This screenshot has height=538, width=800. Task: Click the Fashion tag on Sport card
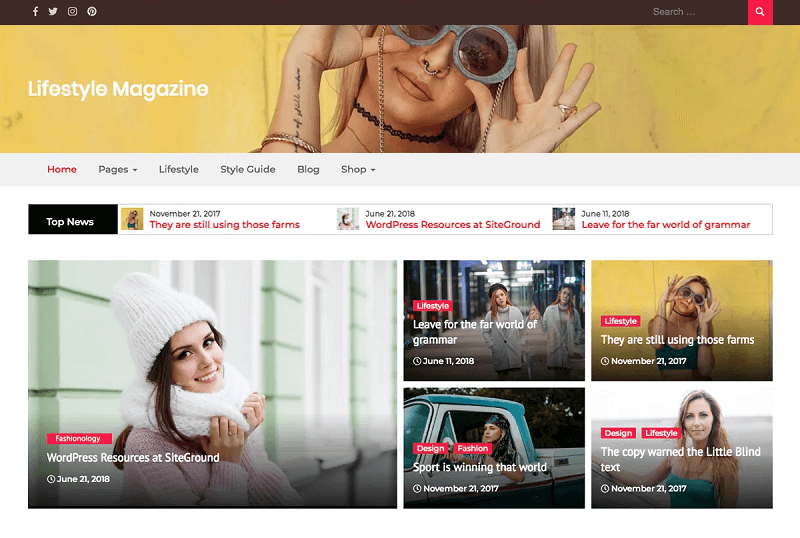point(472,448)
